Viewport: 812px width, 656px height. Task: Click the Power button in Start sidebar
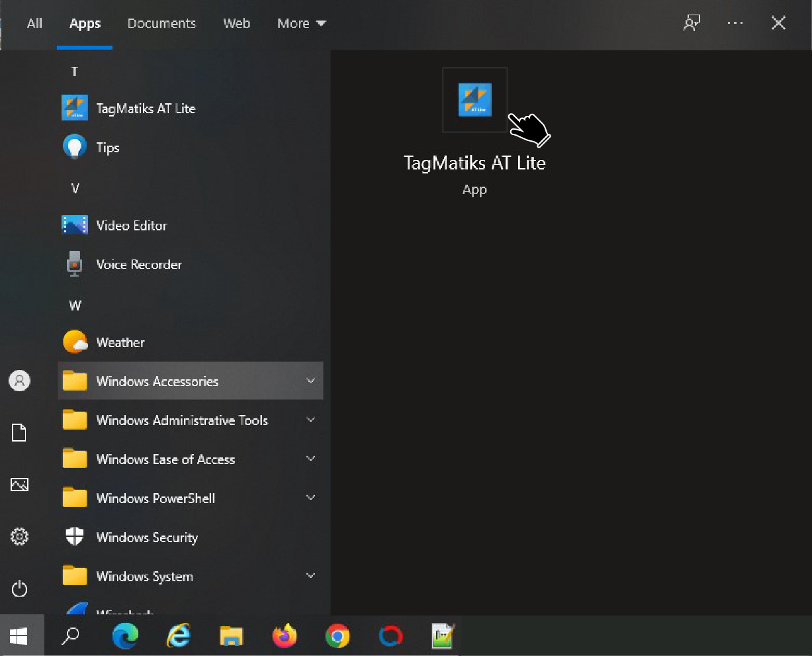click(x=20, y=588)
